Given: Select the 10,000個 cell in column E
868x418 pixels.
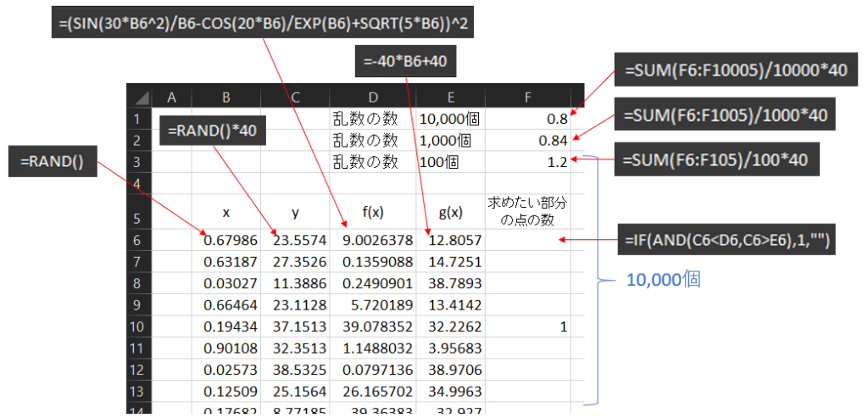Looking at the screenshot, I should pos(450,118).
